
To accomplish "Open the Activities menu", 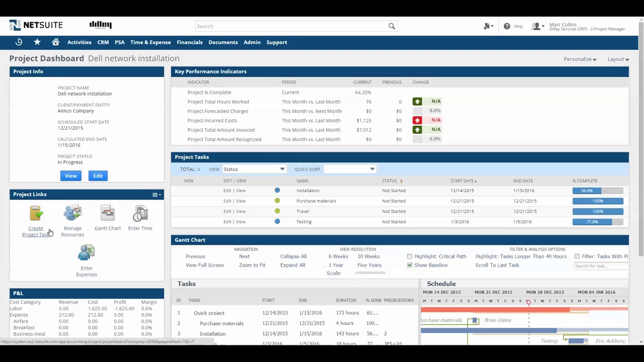I will click(79, 42).
